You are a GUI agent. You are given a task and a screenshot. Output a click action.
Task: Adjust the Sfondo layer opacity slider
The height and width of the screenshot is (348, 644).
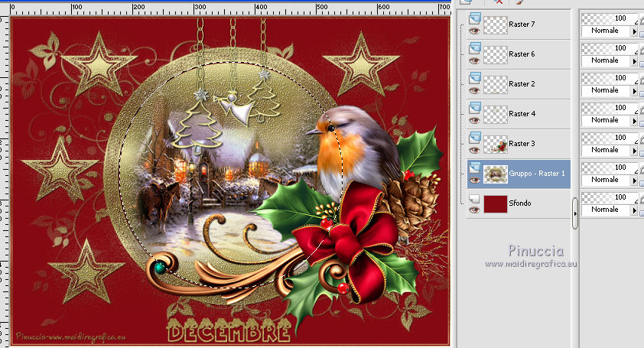(x=610, y=197)
